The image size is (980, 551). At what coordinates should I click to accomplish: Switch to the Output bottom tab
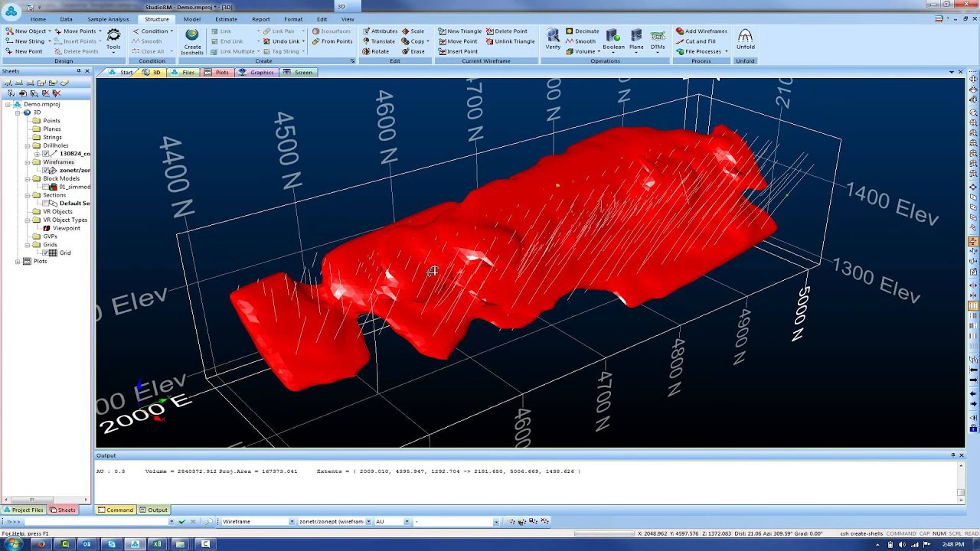(152, 510)
